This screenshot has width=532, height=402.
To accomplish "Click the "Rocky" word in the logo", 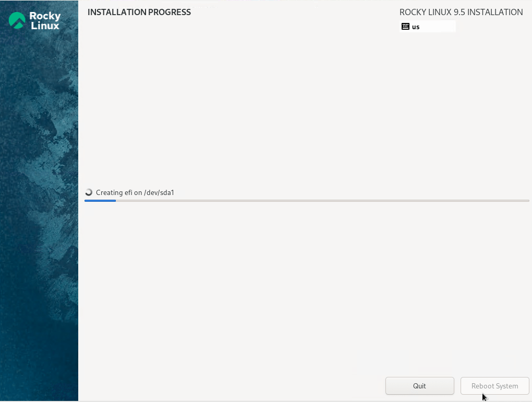I will (45, 16).
